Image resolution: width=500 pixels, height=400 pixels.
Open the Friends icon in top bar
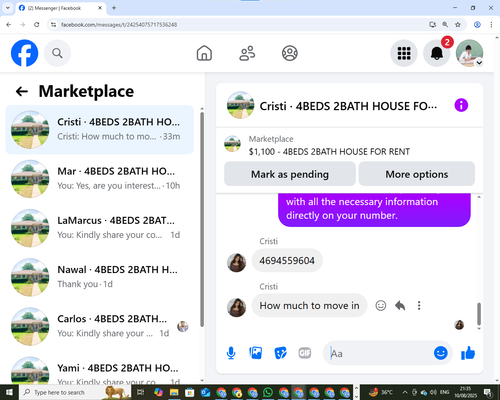tap(247, 53)
